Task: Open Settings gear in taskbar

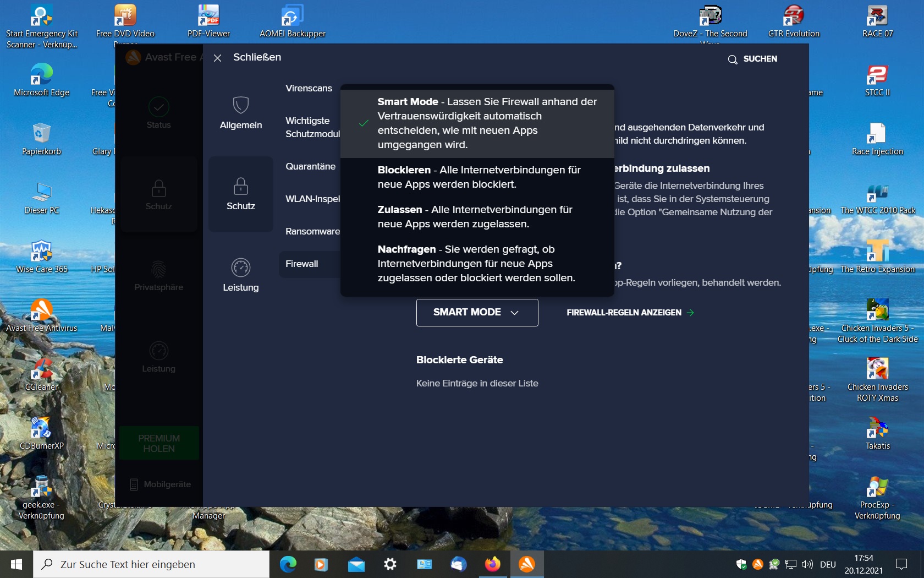Action: (x=391, y=564)
